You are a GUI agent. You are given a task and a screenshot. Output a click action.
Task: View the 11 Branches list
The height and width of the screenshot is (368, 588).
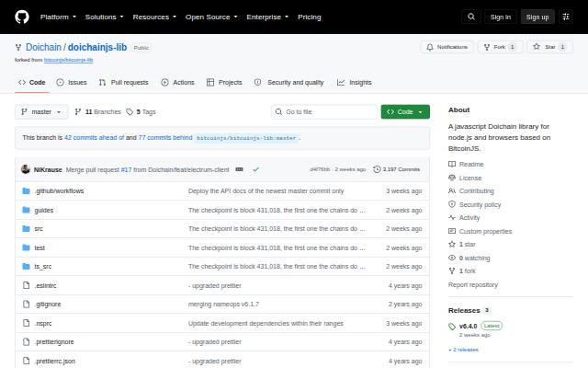pos(98,112)
